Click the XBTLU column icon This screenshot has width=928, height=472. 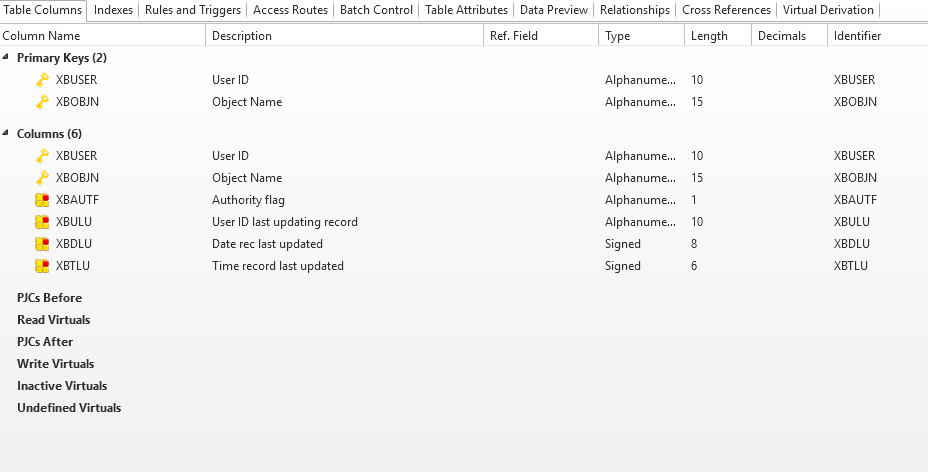click(42, 266)
